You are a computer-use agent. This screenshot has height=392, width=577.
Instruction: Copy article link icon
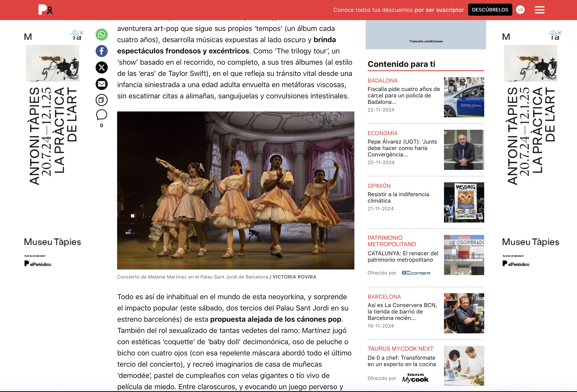(x=101, y=100)
